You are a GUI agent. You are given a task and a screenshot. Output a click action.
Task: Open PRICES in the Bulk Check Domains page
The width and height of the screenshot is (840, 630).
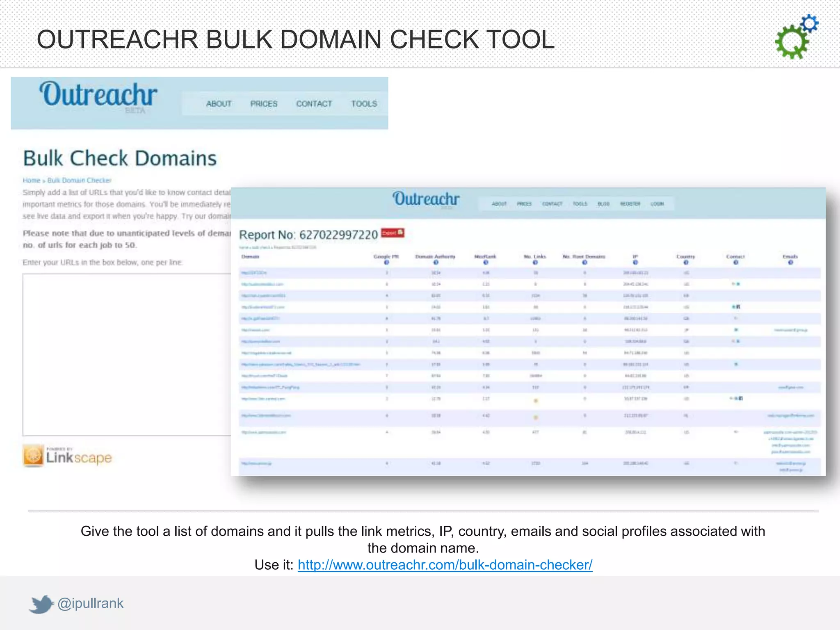264,104
